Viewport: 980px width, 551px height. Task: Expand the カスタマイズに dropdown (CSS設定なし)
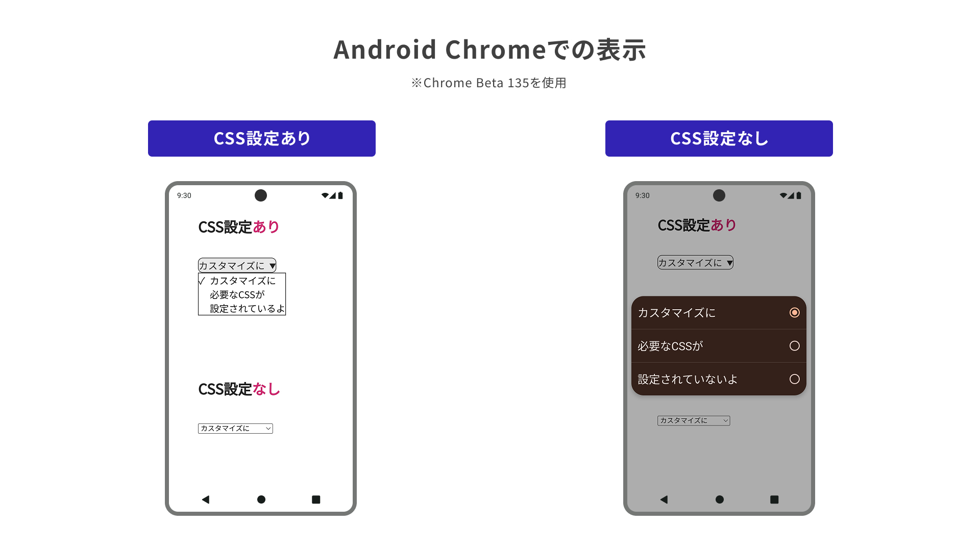pos(235,428)
